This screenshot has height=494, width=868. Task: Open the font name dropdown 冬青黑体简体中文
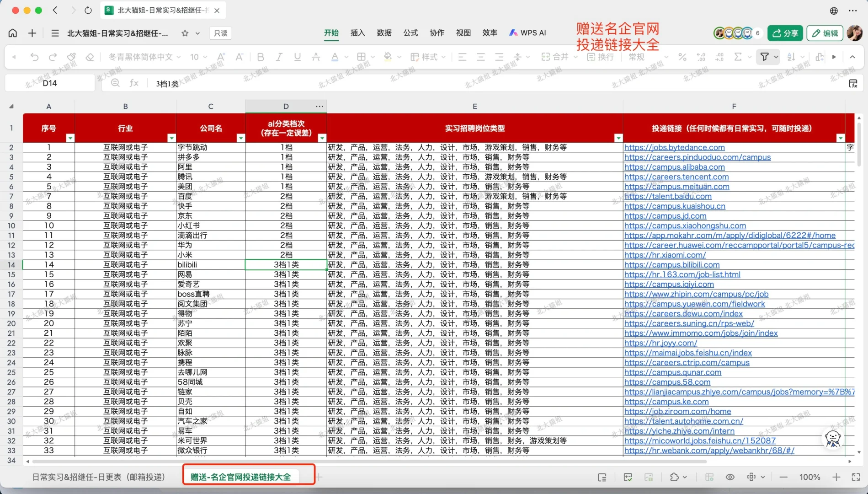click(x=144, y=57)
